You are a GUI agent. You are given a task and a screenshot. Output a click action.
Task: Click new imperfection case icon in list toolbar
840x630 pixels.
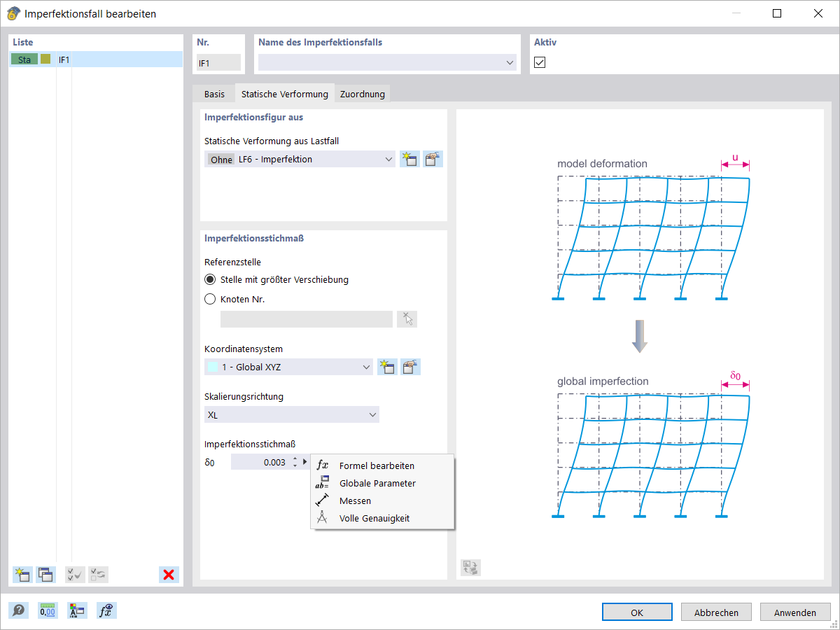22,575
